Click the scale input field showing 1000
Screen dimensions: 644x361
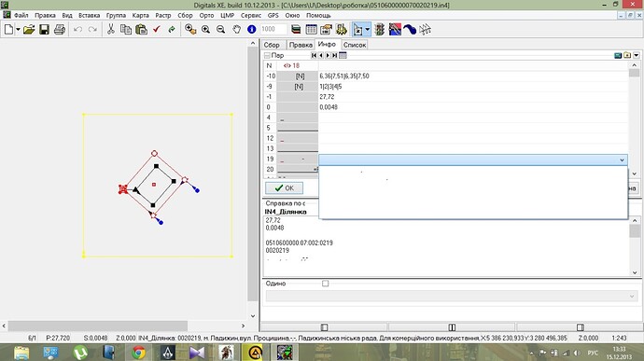273,29
